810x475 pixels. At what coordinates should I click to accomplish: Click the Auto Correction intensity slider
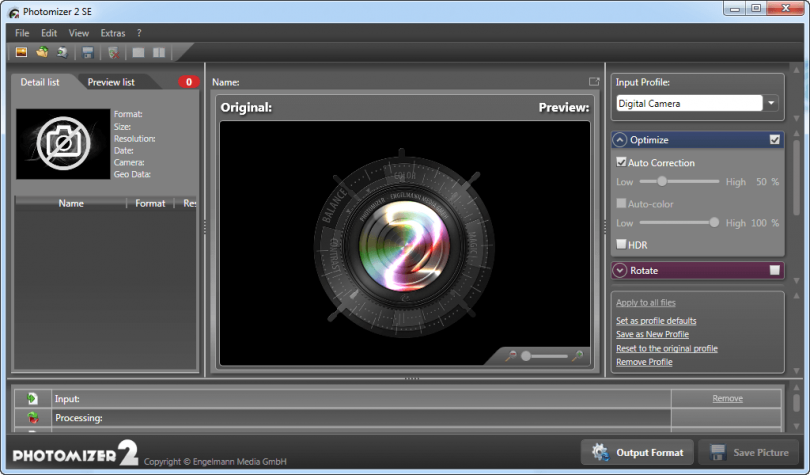tap(679, 181)
